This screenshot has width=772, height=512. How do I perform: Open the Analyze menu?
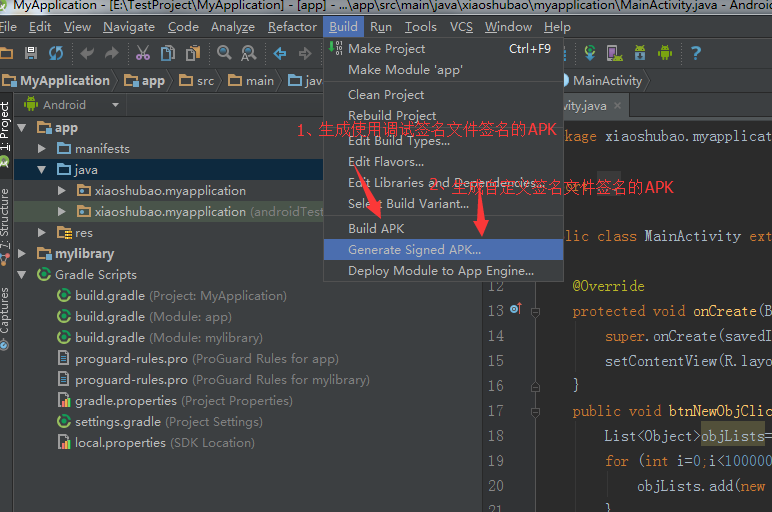pyautogui.click(x=233, y=27)
